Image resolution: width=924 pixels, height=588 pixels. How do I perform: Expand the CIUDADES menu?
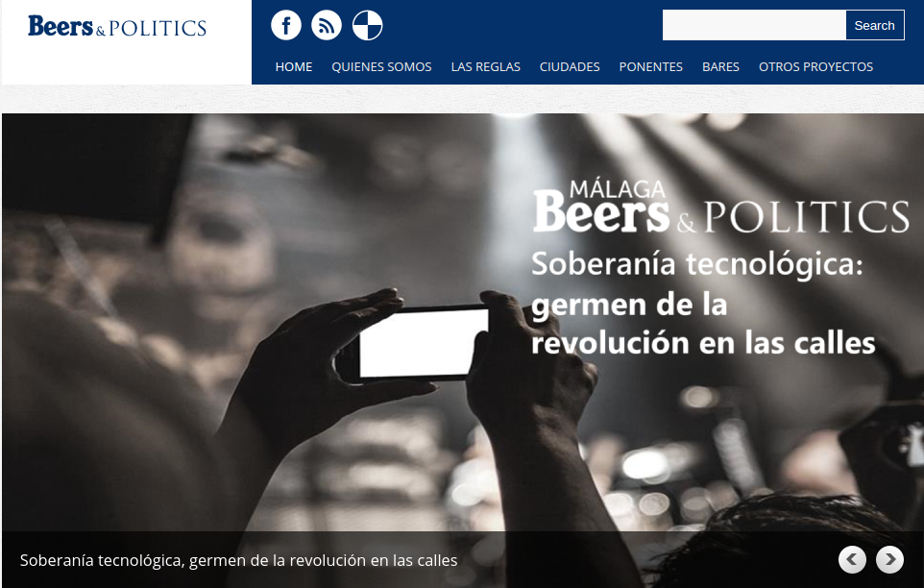coord(570,67)
